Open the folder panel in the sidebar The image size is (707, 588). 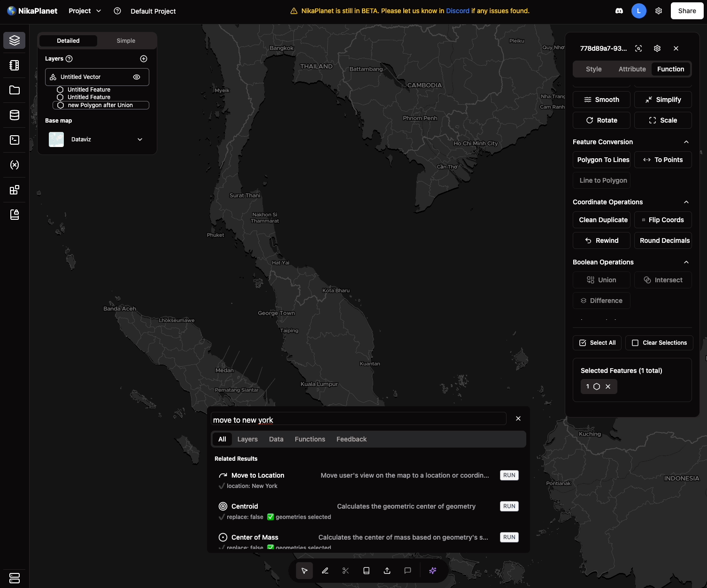click(15, 90)
